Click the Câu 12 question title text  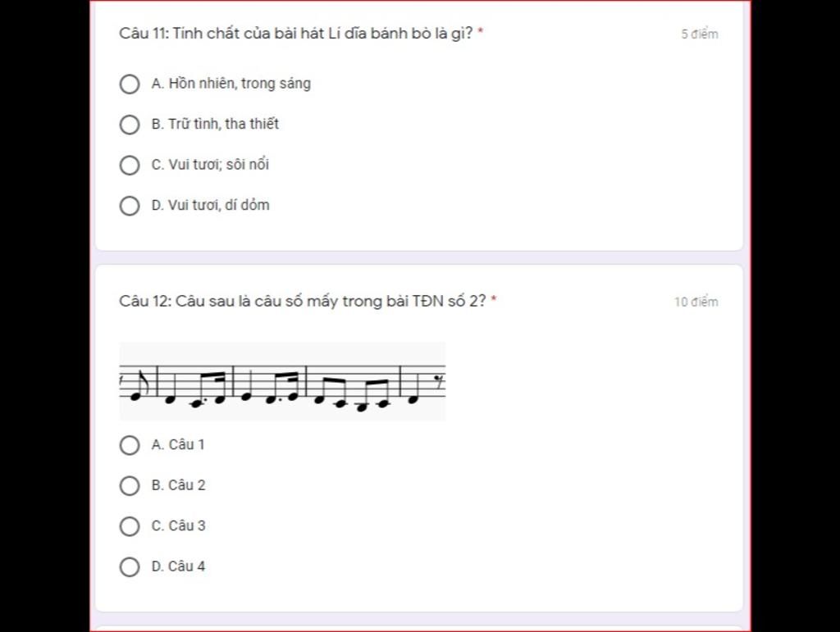click(303, 302)
